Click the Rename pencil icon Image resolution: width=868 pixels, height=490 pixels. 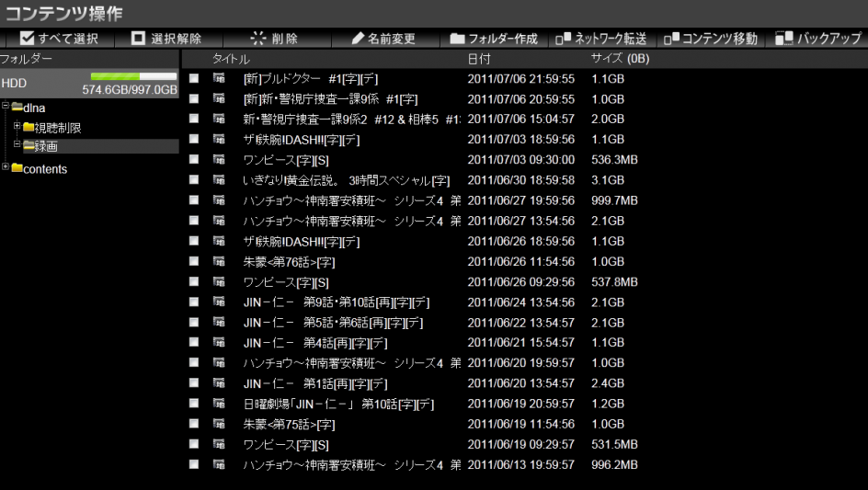click(359, 39)
